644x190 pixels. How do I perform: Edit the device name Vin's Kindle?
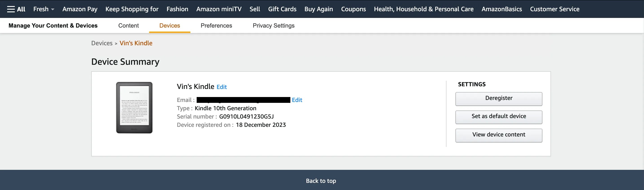(x=222, y=87)
